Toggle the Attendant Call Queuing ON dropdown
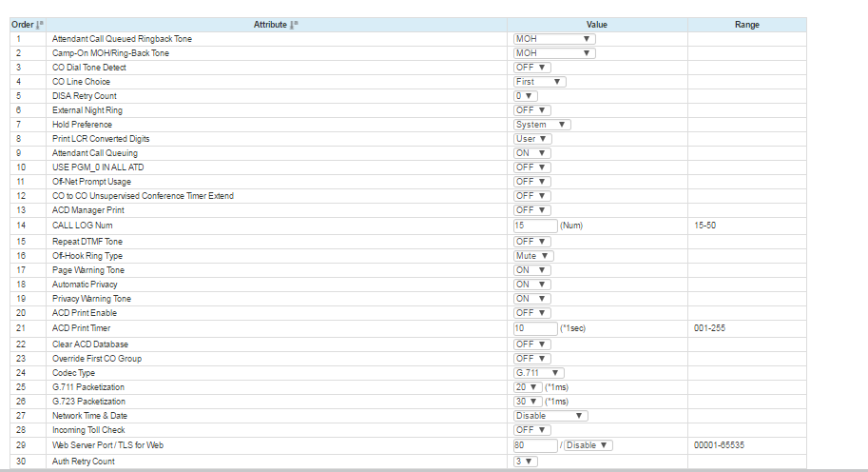Viewport: 868px width, 472px height. (531, 153)
